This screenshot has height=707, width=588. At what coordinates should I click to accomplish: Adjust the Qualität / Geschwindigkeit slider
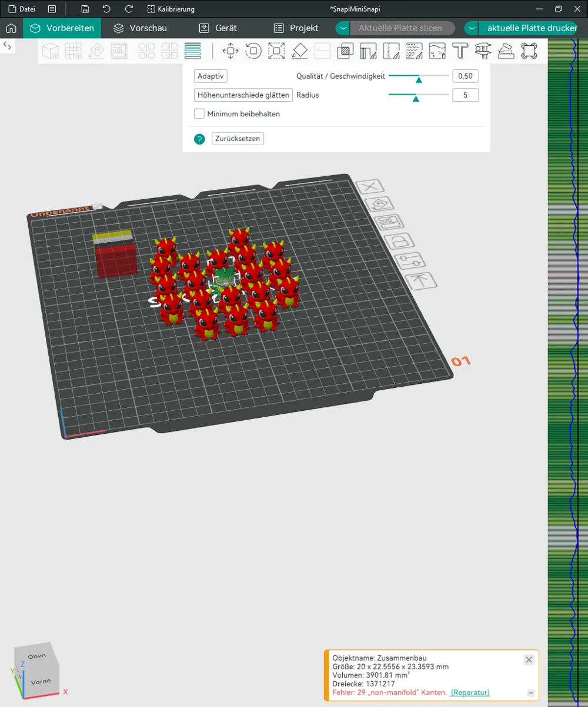point(419,77)
